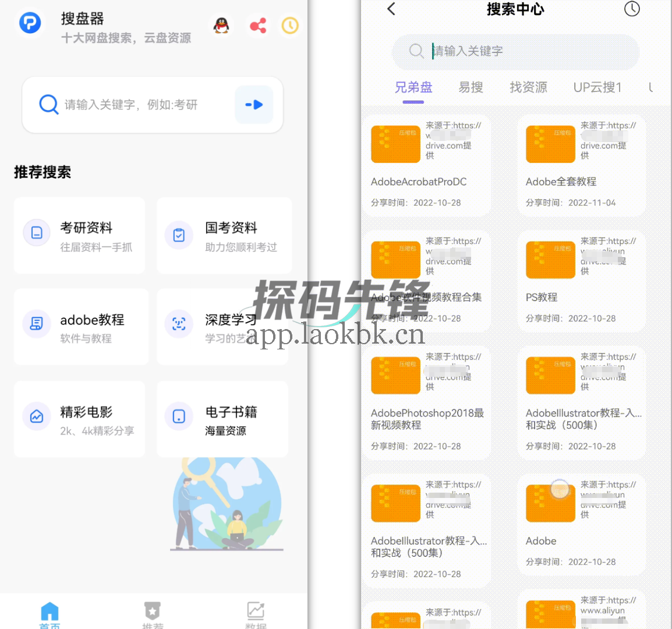Click the adobe教程 recommendation card
Screen dimensions: 672x629
pyautogui.click(x=80, y=326)
